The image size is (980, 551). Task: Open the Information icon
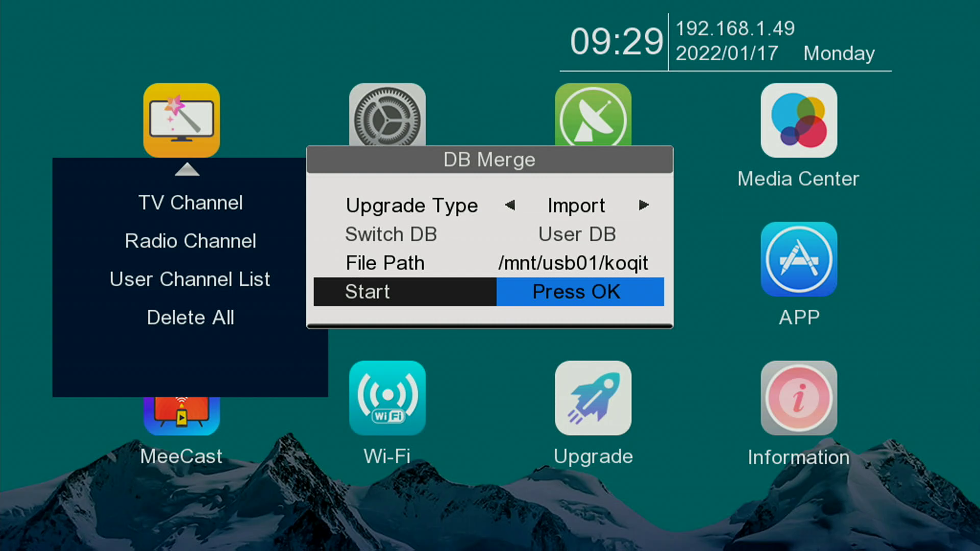click(798, 398)
